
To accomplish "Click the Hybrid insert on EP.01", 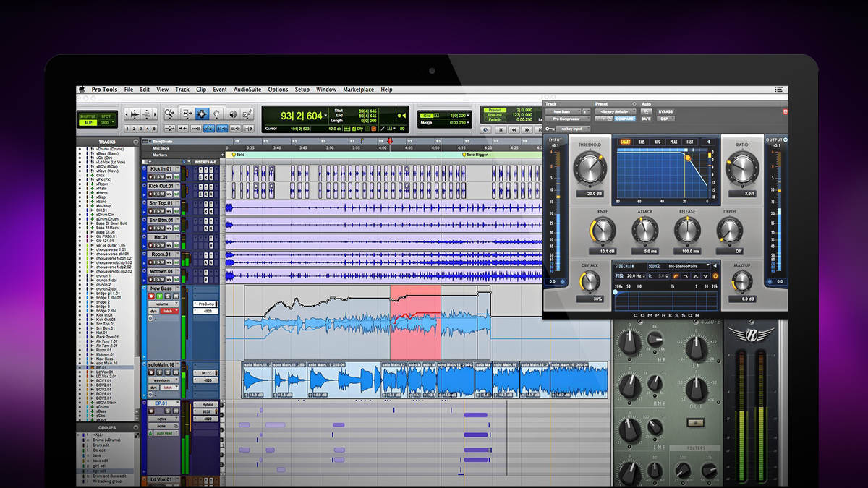I will [x=205, y=404].
